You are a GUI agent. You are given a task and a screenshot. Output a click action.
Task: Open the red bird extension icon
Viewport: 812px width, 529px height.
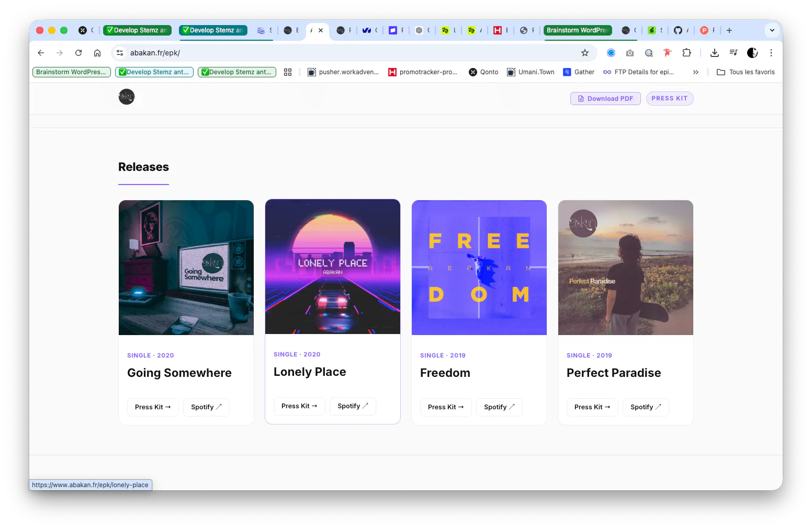(667, 53)
